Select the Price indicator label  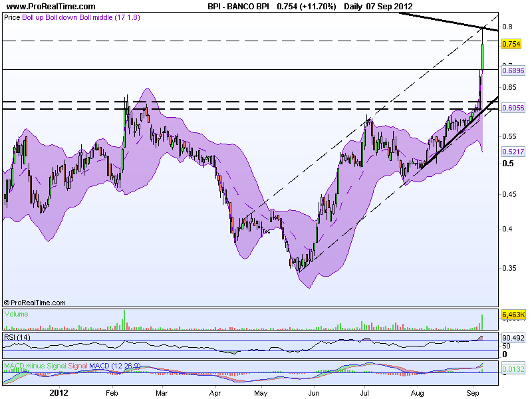12,17
